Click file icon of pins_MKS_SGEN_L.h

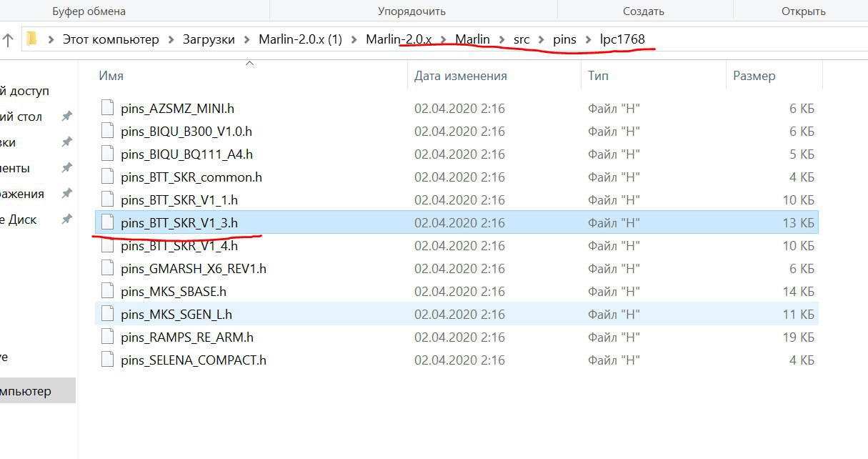pyautogui.click(x=107, y=314)
